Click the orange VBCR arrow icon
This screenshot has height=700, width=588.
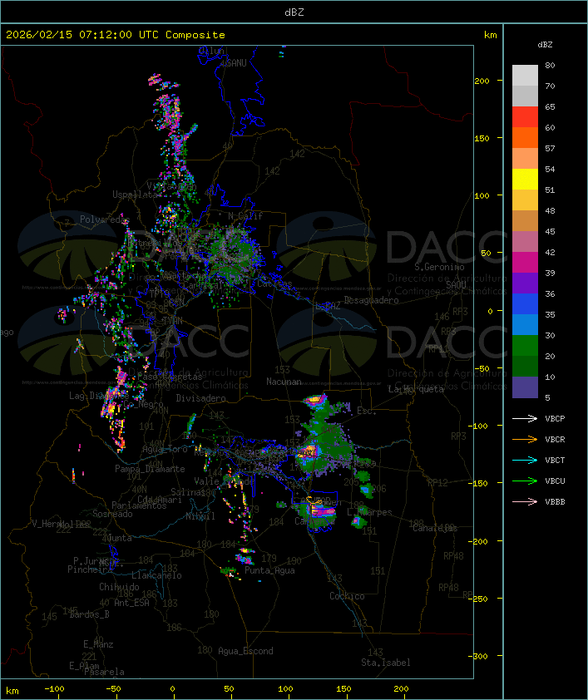pos(525,439)
